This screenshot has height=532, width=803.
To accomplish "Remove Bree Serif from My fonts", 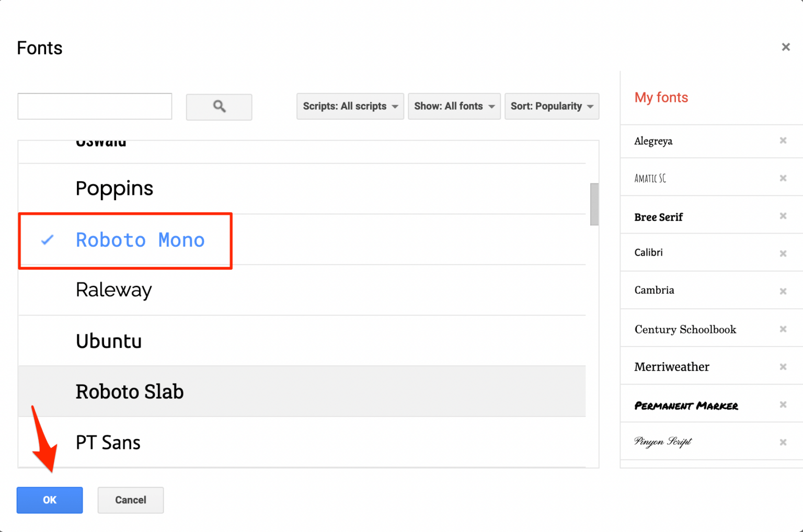I will pos(783,215).
